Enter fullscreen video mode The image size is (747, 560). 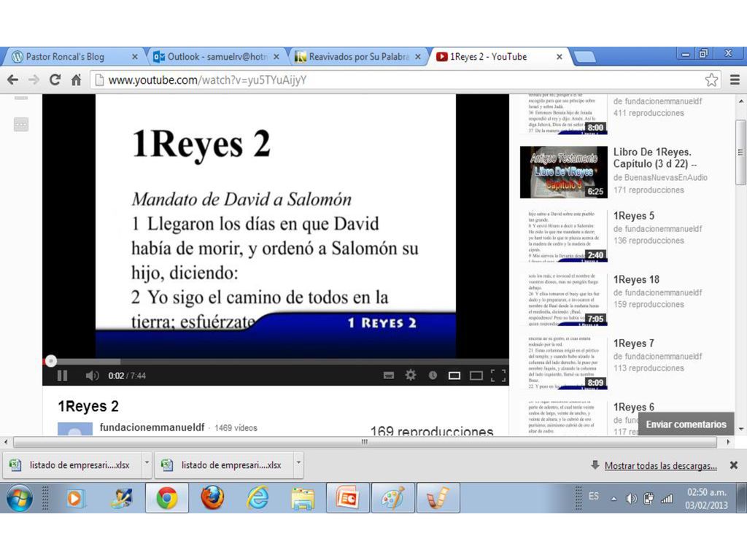(498, 376)
